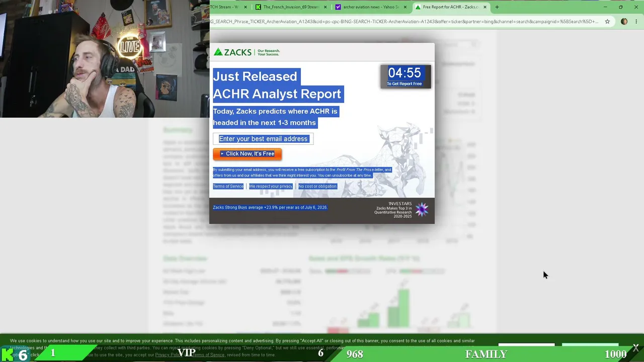Click the streamer webcam video feed
The image size is (644, 362).
click(x=105, y=59)
